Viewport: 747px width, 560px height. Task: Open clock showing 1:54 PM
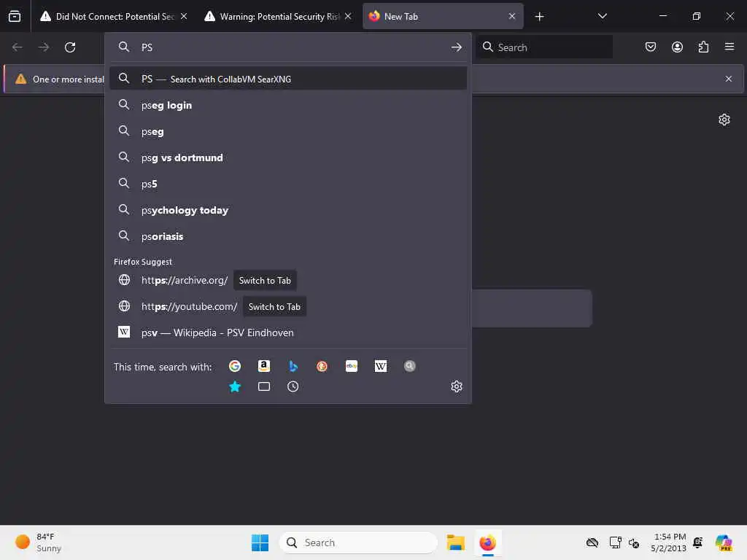coord(669,542)
